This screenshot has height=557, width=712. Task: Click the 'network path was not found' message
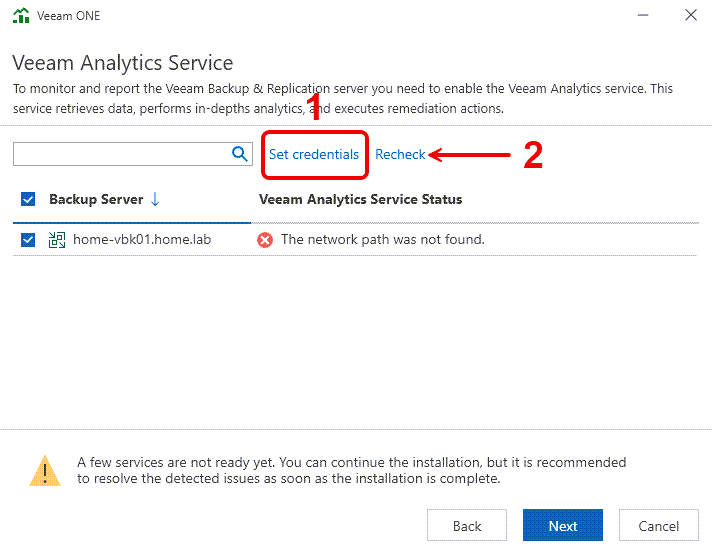(x=382, y=240)
